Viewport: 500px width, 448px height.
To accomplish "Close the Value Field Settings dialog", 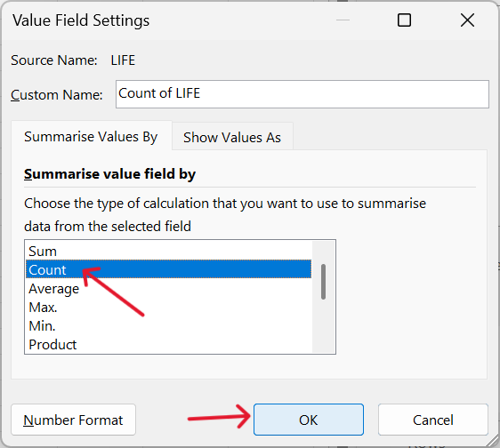I will (467, 20).
